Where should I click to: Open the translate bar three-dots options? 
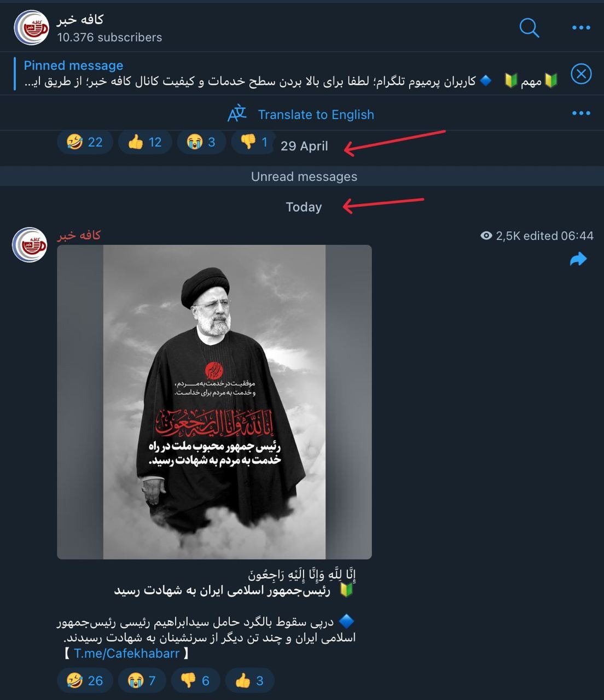(x=580, y=113)
